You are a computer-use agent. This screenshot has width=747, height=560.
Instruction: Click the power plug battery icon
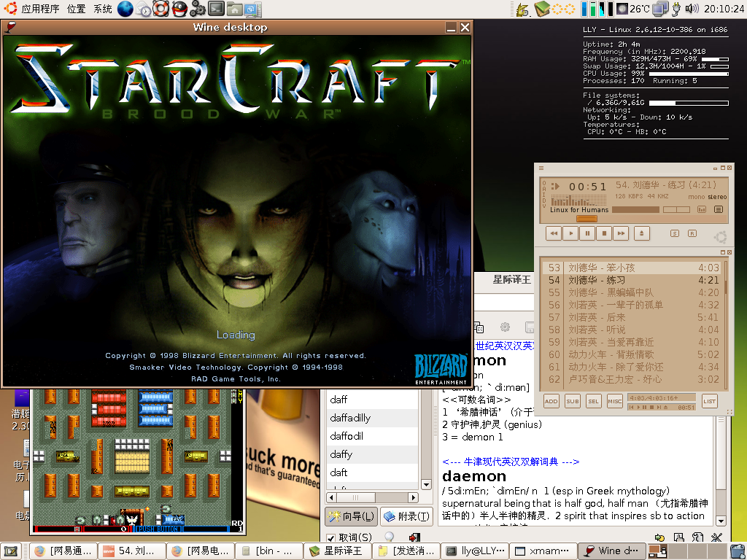point(676,9)
